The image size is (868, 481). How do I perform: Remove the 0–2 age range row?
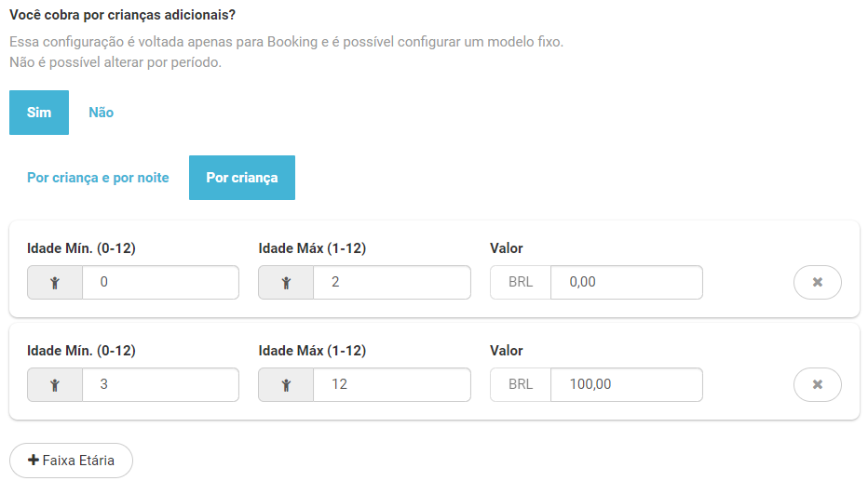pyautogui.click(x=817, y=283)
